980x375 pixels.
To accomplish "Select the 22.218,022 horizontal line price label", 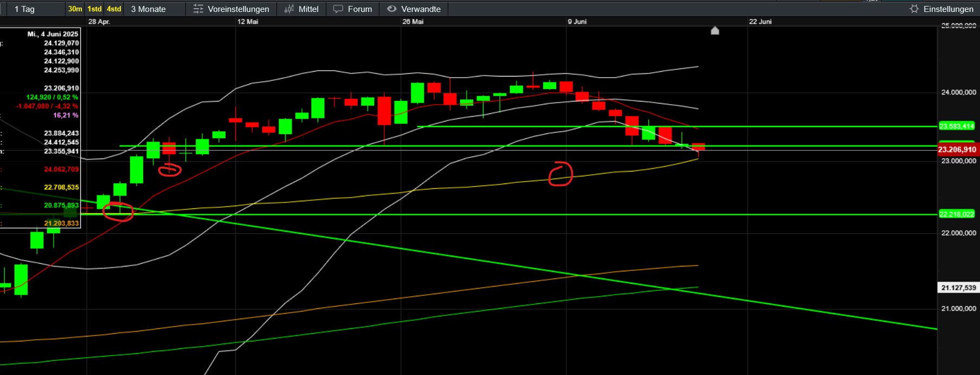I will 957,214.
